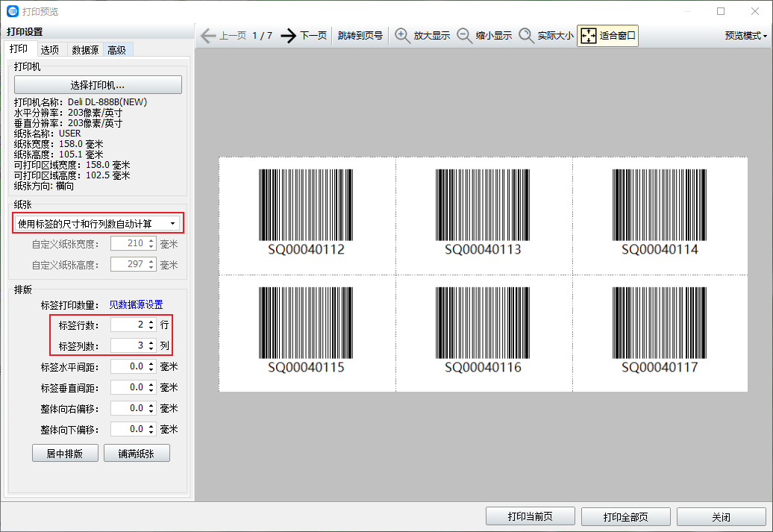Switch to the 打印 tab
Image resolution: width=773 pixels, height=532 pixels.
point(19,48)
